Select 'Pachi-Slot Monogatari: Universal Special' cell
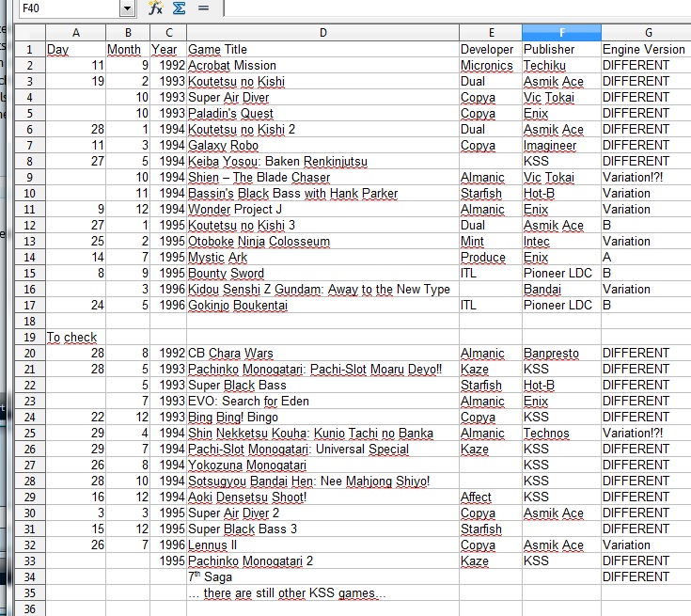 coord(323,449)
